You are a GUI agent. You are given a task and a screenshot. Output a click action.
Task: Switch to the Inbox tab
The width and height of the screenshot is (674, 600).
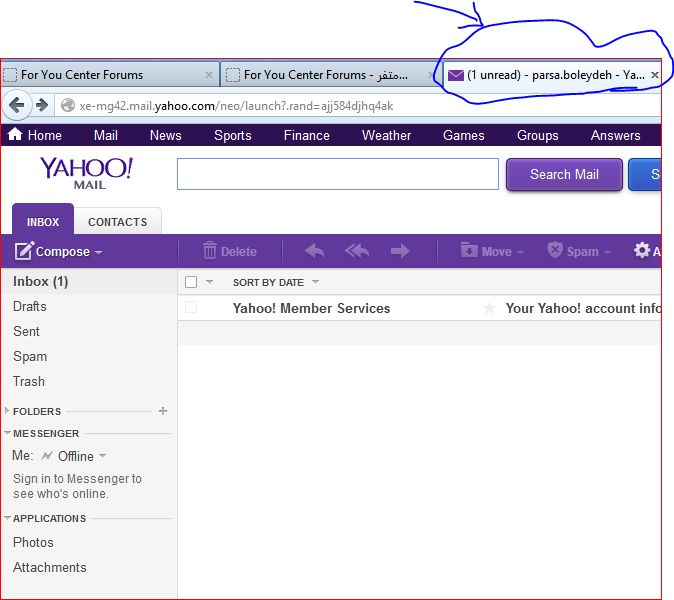(x=43, y=219)
